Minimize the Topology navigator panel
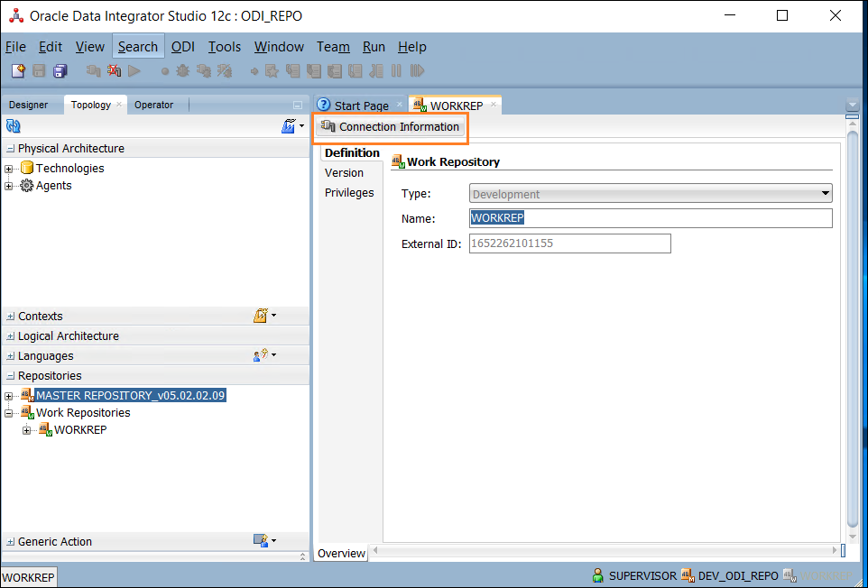Screen dimensions: 868x588 (297, 106)
